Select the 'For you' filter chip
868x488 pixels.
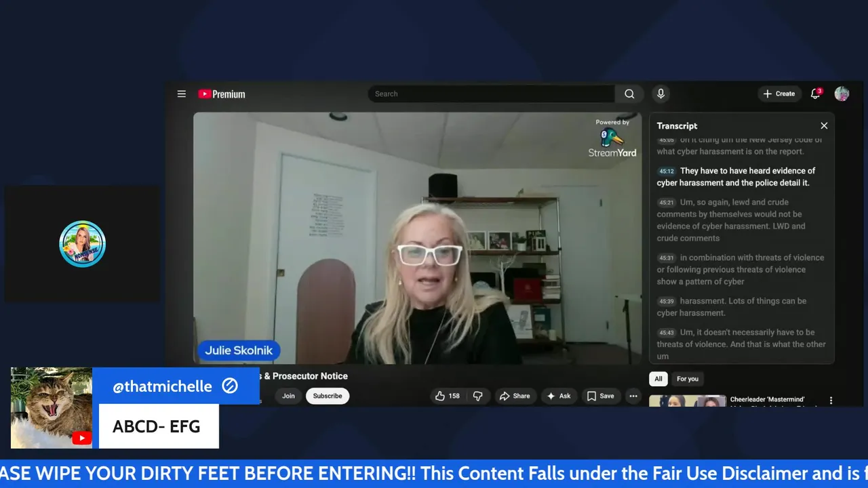click(687, 379)
